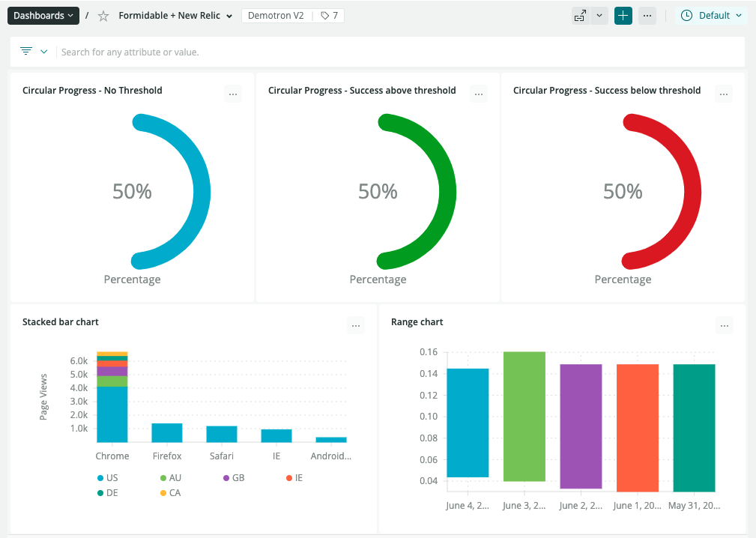Click the filter icon in the search bar
This screenshot has height=538, width=756.
tap(26, 52)
